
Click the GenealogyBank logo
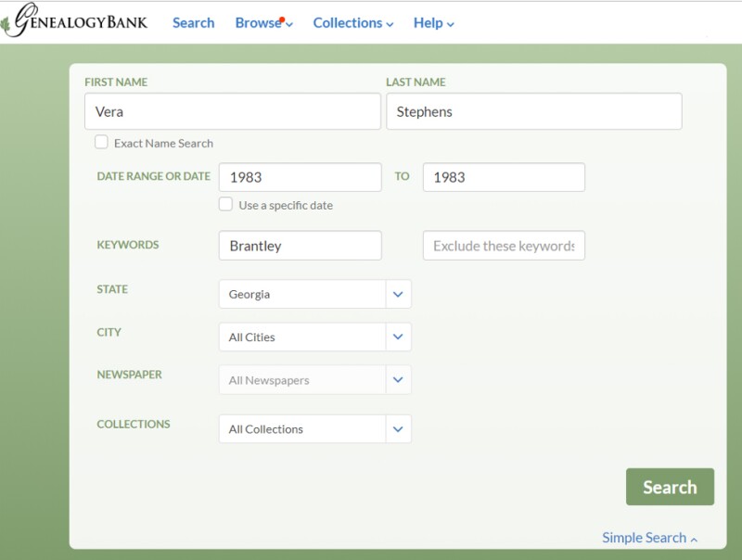[75, 19]
